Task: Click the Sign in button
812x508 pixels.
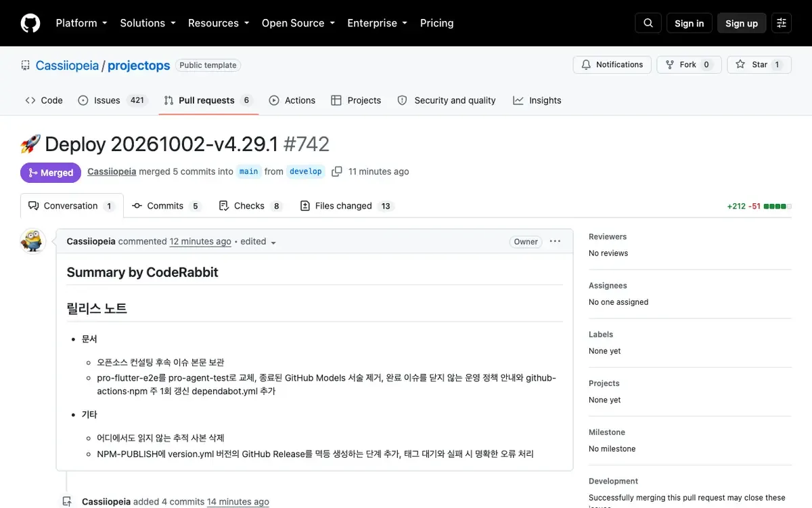Action: [689, 23]
